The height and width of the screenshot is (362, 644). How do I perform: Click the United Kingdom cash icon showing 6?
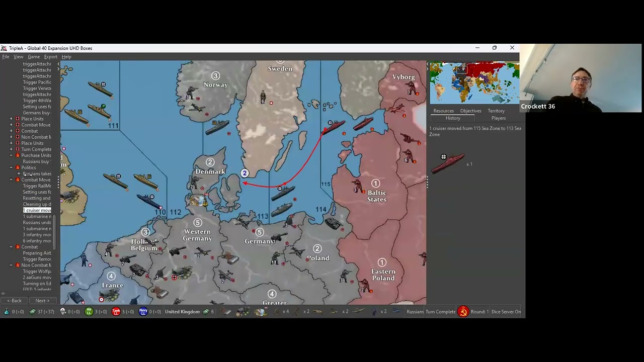[205, 312]
